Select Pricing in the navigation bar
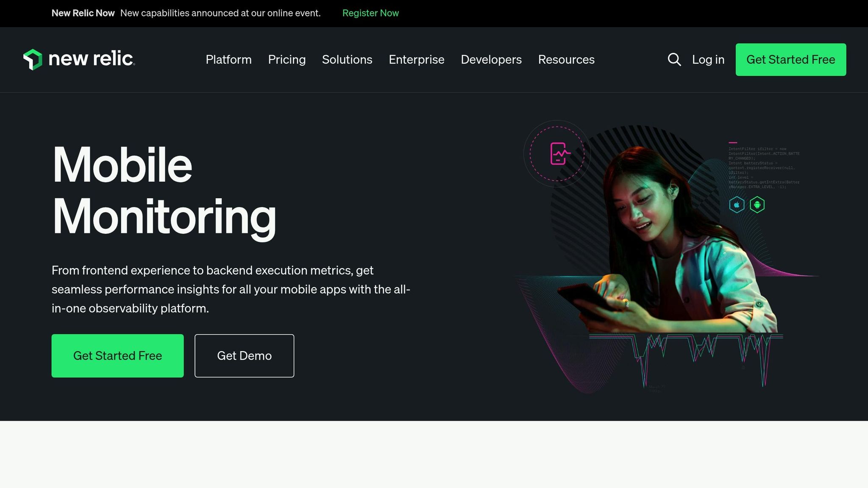 click(x=287, y=59)
